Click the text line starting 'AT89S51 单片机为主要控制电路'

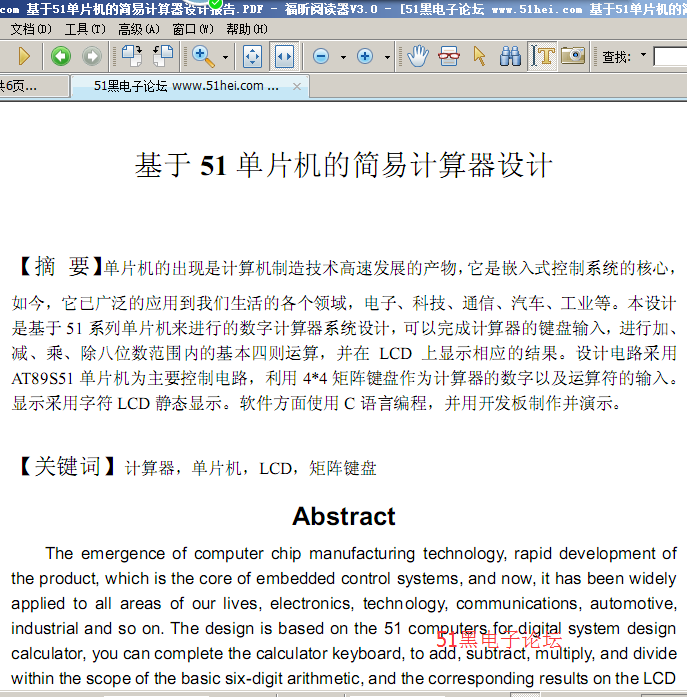click(344, 378)
